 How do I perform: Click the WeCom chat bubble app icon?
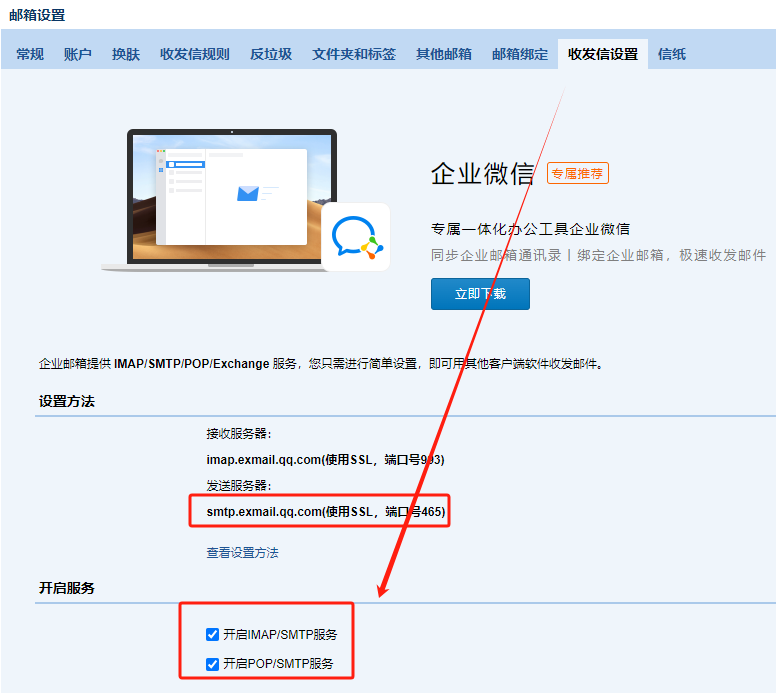tap(355, 237)
